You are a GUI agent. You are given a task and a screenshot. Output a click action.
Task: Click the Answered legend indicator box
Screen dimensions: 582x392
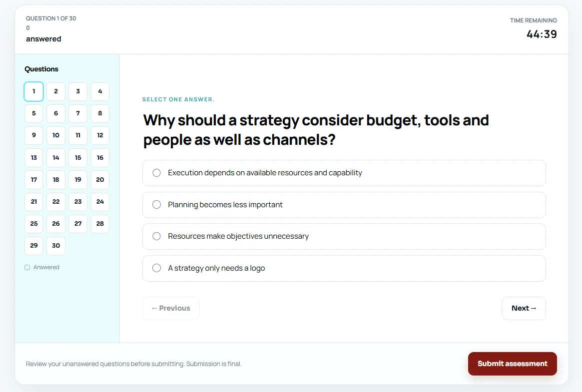27,267
